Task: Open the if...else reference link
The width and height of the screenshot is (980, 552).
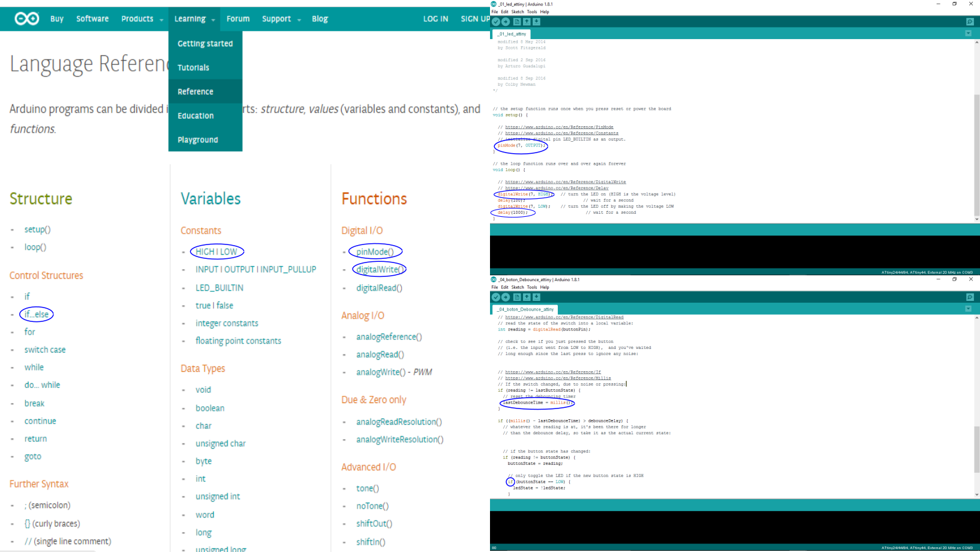Action: pyautogui.click(x=37, y=314)
